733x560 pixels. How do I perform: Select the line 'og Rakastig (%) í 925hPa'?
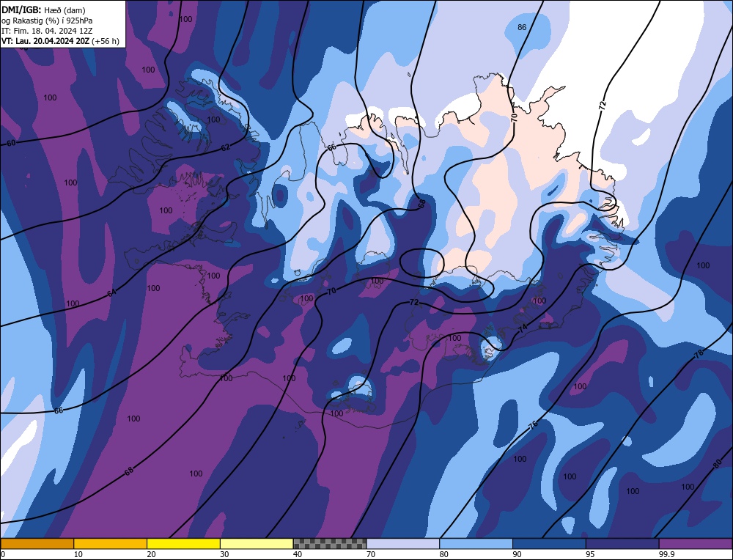[47, 21]
